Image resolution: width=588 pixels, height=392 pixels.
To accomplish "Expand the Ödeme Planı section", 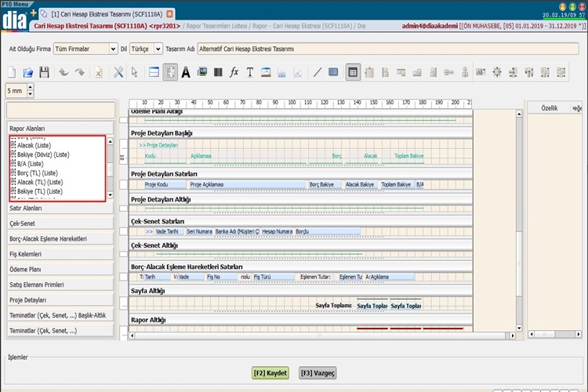I will click(x=60, y=270).
